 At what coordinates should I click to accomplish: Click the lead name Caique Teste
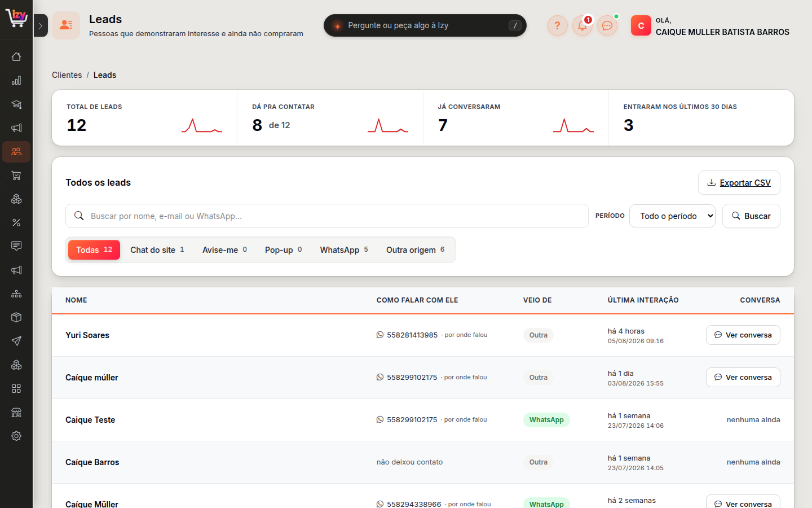[x=90, y=420]
